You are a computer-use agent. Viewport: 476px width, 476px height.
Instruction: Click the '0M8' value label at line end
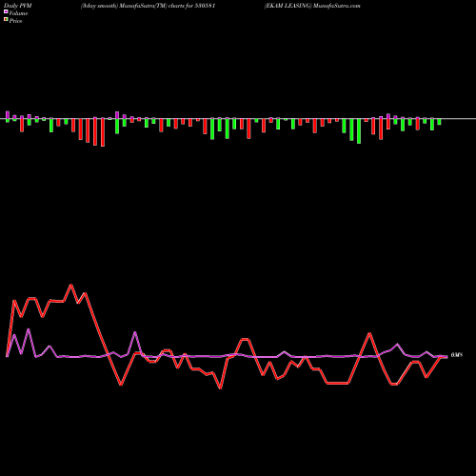click(457, 355)
